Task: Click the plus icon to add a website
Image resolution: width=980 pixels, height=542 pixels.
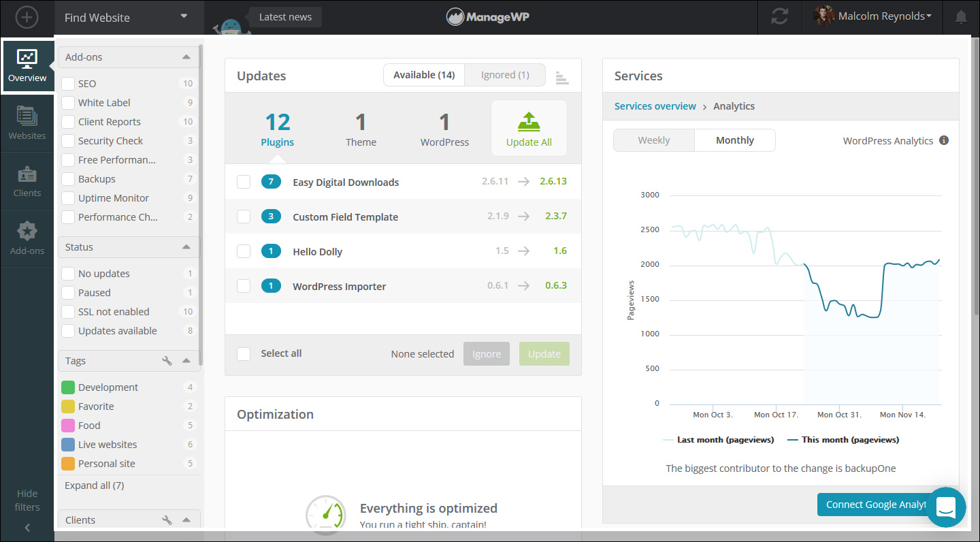Action: (x=27, y=18)
